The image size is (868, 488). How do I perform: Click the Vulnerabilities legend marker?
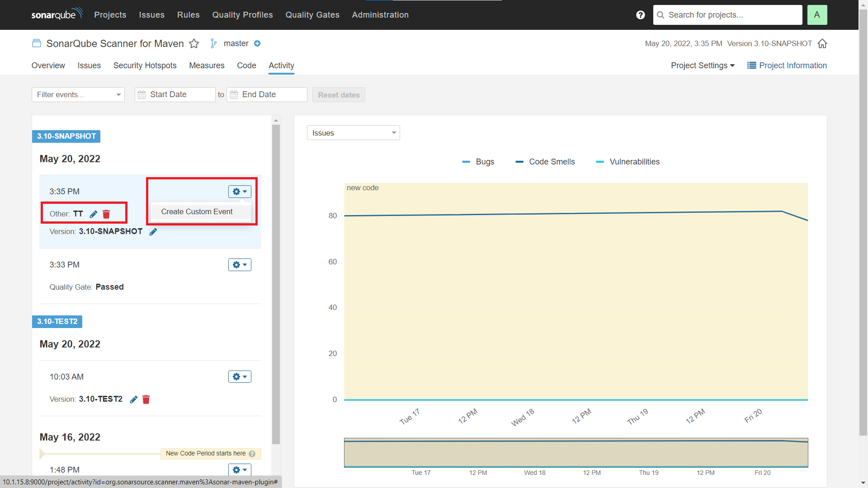[600, 162]
